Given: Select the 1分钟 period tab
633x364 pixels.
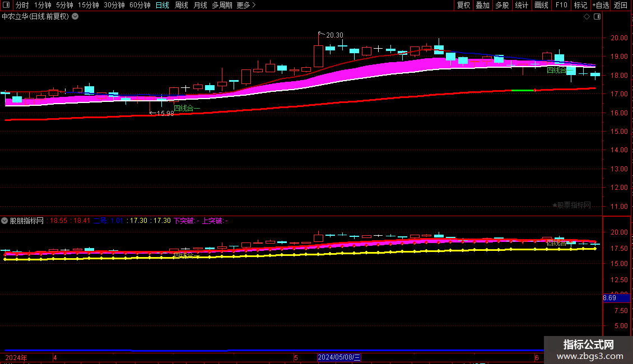Looking at the screenshot, I should click(43, 5).
